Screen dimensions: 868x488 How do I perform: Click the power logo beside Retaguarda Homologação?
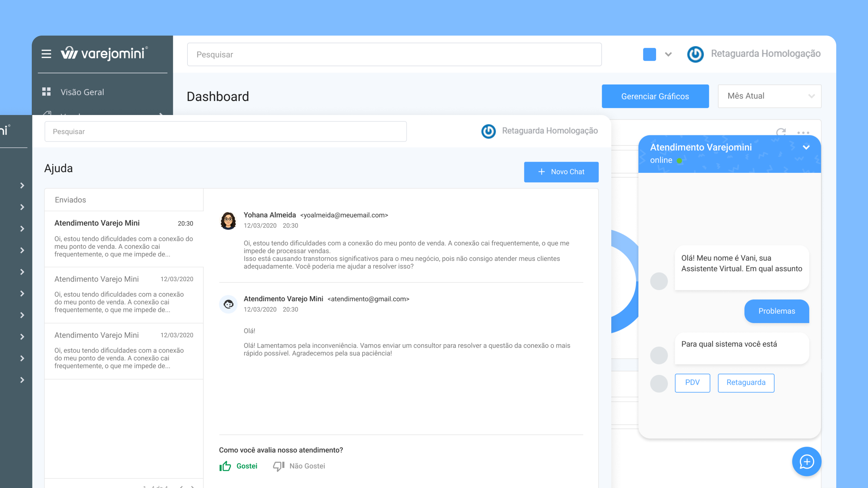(695, 54)
